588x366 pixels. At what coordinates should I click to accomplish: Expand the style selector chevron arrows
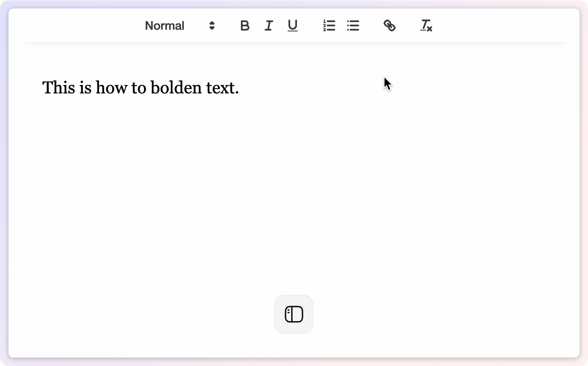point(212,26)
